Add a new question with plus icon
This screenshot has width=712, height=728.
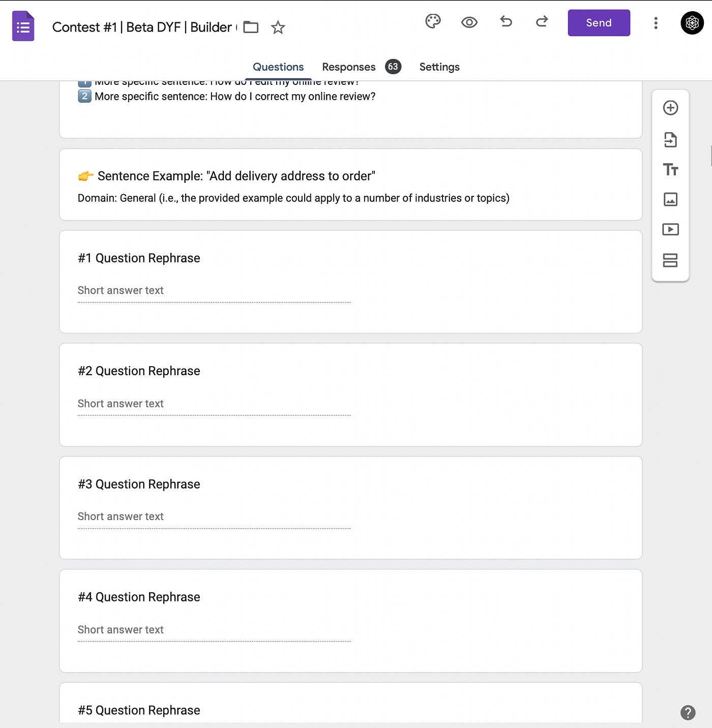point(670,108)
